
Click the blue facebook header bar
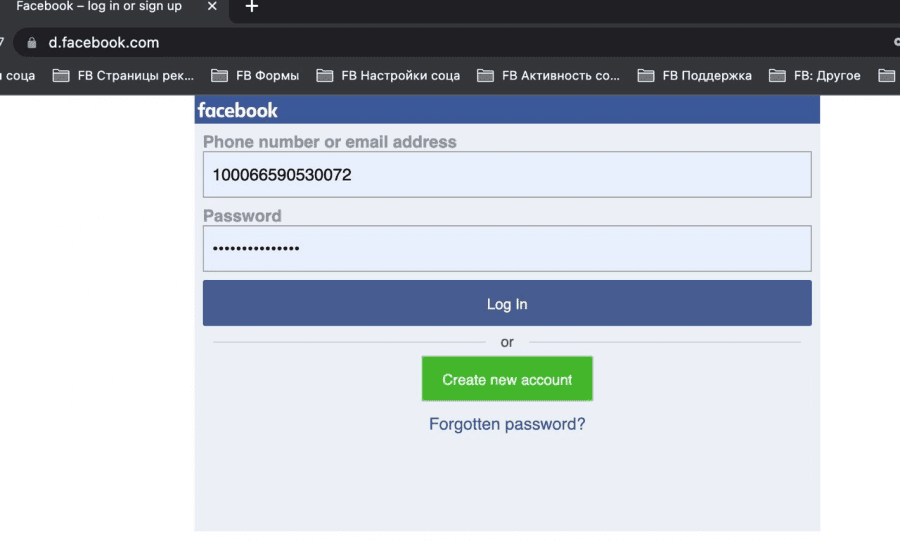click(507, 110)
